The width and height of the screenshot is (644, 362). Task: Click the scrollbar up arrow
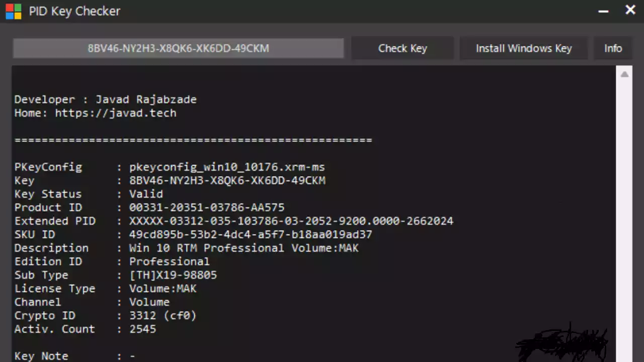624,74
